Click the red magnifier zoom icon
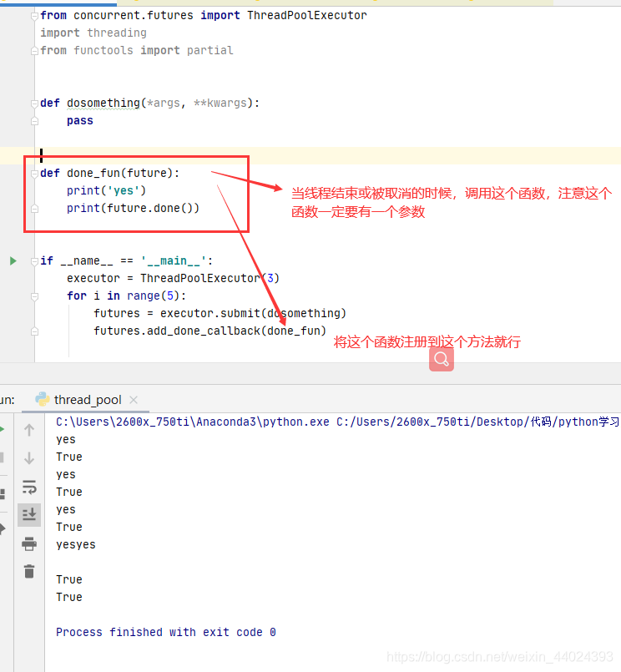The height and width of the screenshot is (672, 621). 442,359
